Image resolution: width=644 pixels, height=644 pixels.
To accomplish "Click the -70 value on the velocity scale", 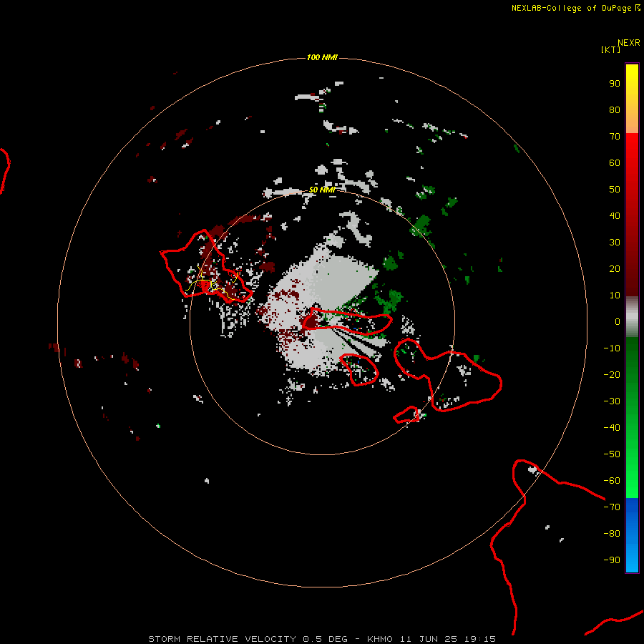I will pos(612,507).
